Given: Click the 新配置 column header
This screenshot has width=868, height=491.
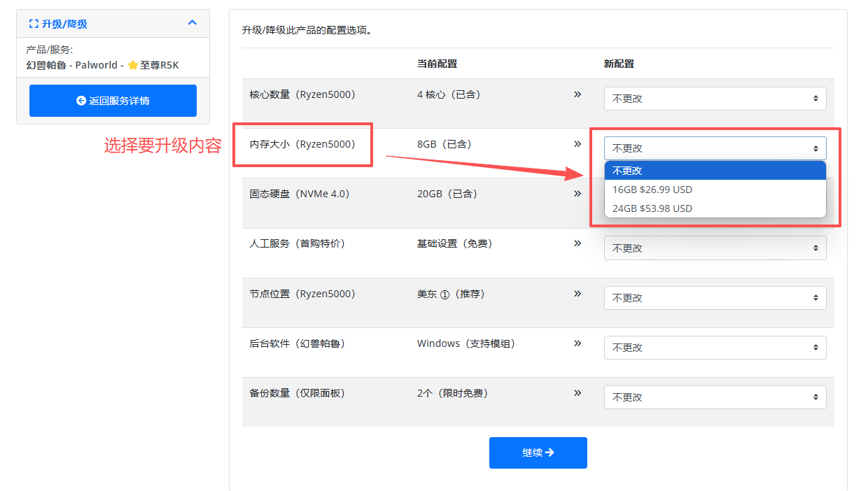Looking at the screenshot, I should [619, 64].
